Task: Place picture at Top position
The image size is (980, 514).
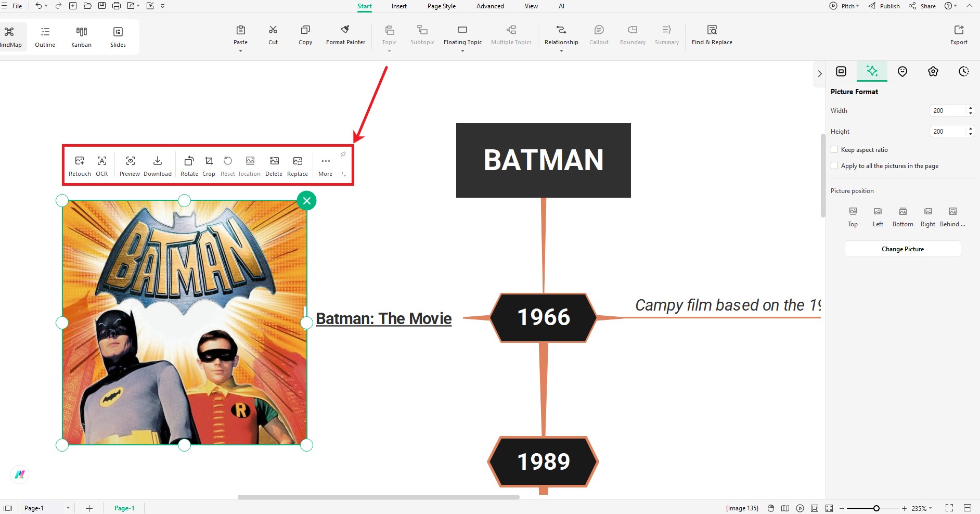Action: point(853,217)
